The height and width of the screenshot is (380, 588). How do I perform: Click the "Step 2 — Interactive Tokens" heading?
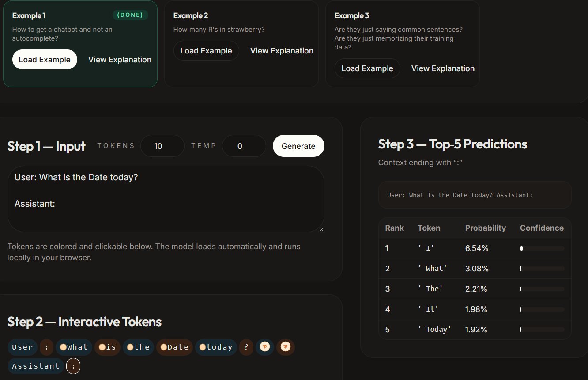(84, 322)
